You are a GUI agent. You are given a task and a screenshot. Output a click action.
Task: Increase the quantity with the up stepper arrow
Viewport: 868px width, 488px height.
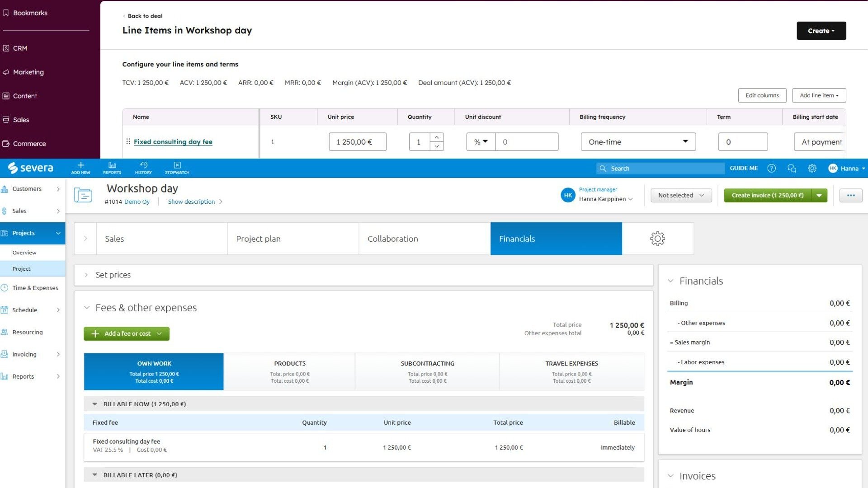point(437,137)
